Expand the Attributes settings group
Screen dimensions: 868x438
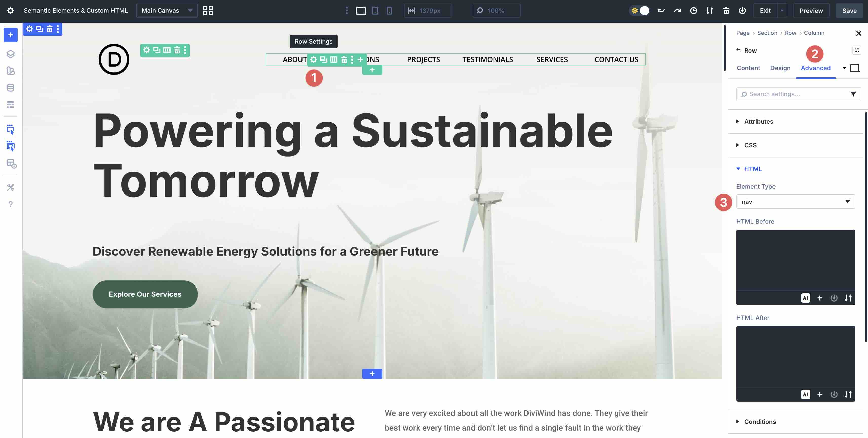pyautogui.click(x=759, y=121)
